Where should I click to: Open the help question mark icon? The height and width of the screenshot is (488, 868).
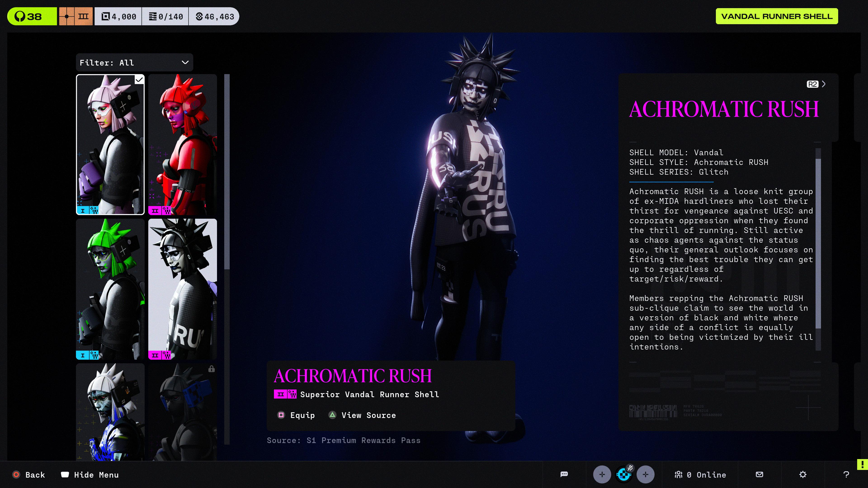tap(846, 474)
